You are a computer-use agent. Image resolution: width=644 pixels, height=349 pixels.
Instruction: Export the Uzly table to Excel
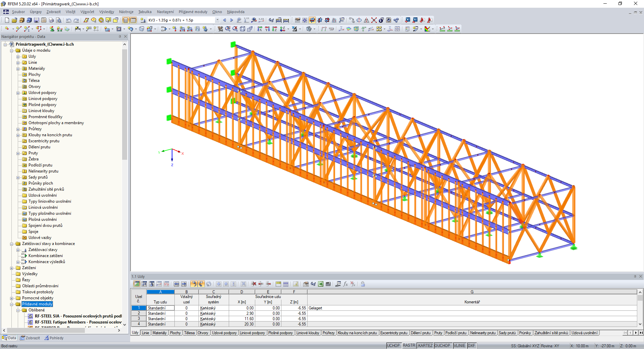click(x=321, y=284)
